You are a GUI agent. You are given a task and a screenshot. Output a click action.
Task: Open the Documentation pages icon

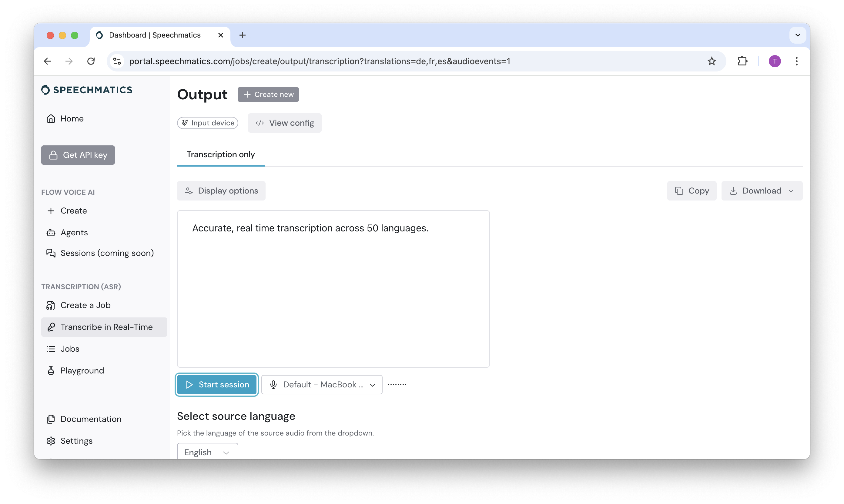[51, 419]
